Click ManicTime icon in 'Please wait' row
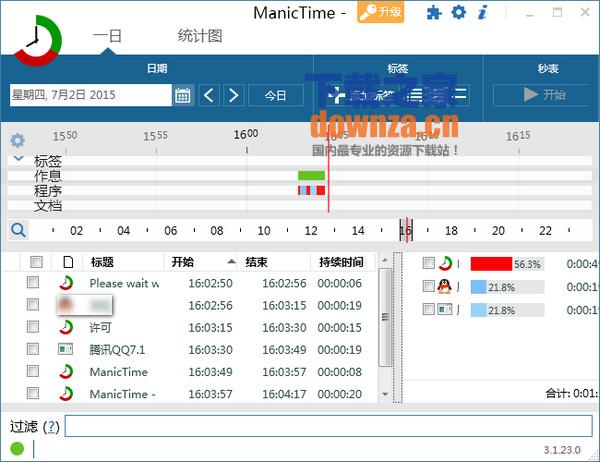Viewport: 600px width, 462px height. point(66,283)
